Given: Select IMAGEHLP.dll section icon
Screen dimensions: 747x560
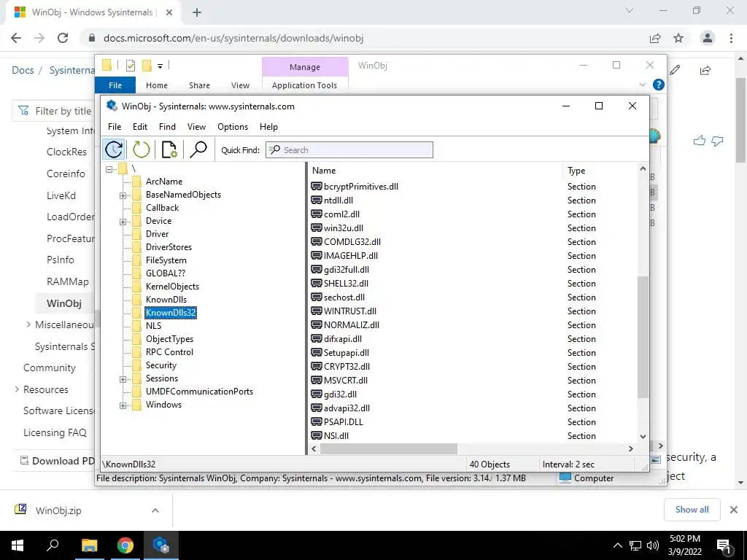Looking at the screenshot, I should [x=317, y=256].
